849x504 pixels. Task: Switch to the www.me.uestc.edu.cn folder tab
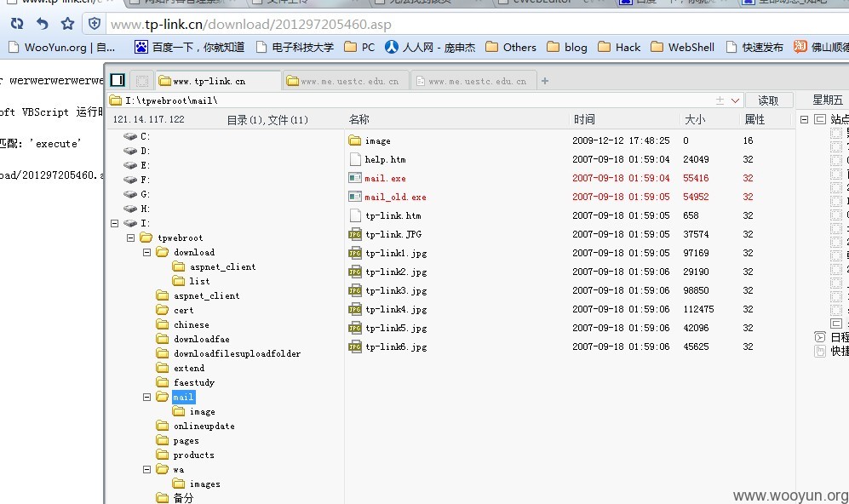tap(347, 81)
